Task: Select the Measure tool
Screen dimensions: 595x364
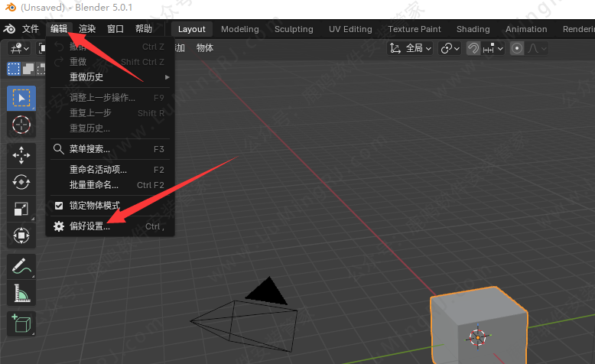Action: point(21,293)
